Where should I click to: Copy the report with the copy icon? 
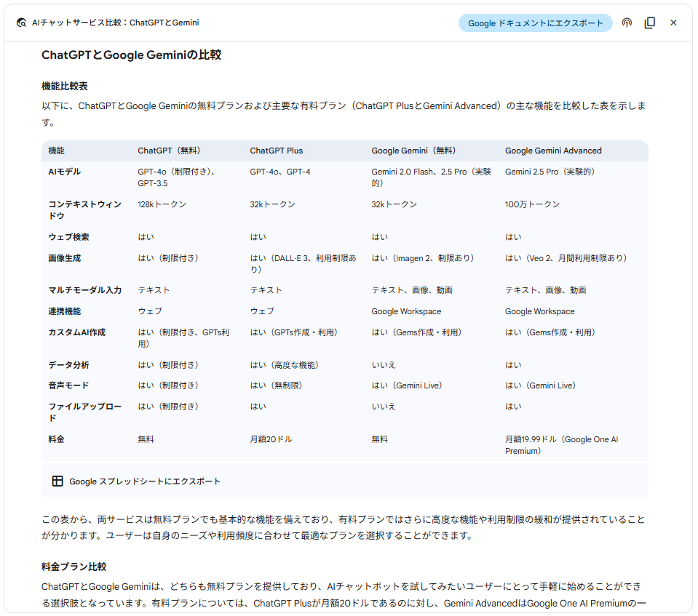tap(650, 23)
